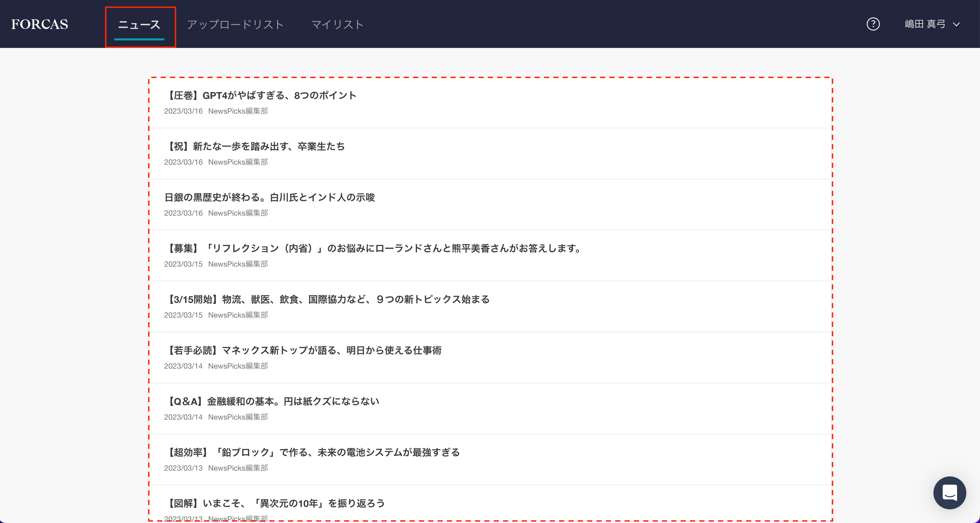
Task: Click NewsPicks編集部 under the 鉛ブロック article
Action: 238,468
